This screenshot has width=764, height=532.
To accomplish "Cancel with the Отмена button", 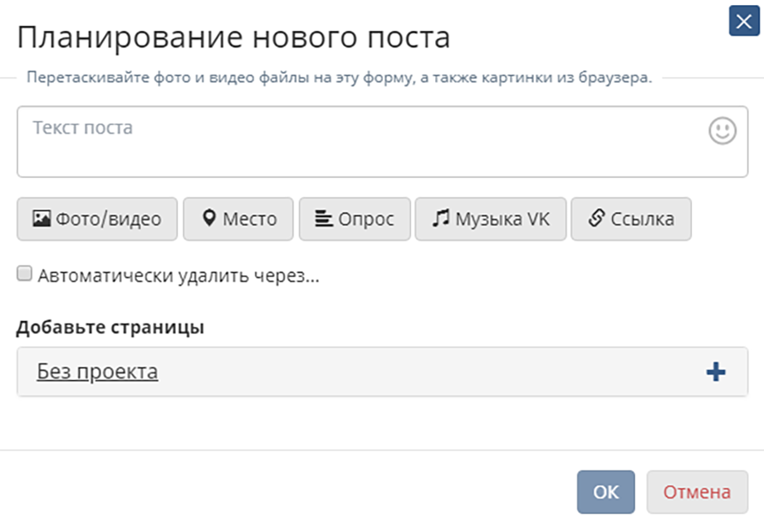I will coord(698,492).
